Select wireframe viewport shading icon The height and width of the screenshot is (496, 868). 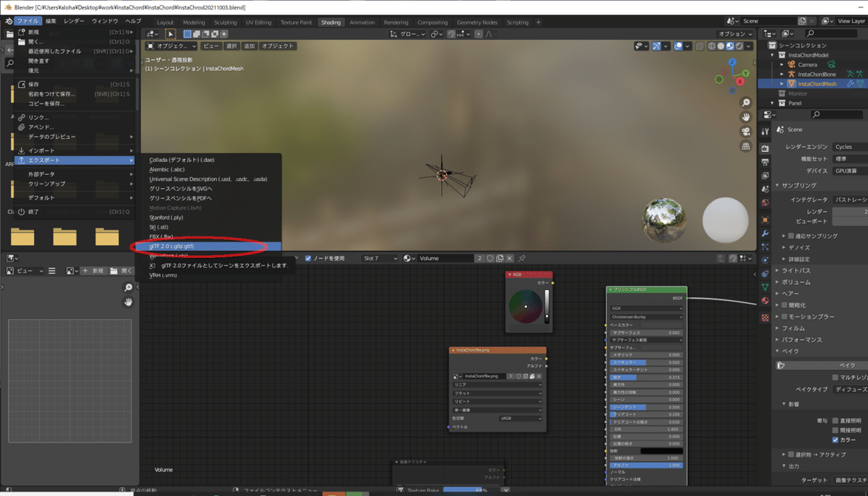[712, 46]
